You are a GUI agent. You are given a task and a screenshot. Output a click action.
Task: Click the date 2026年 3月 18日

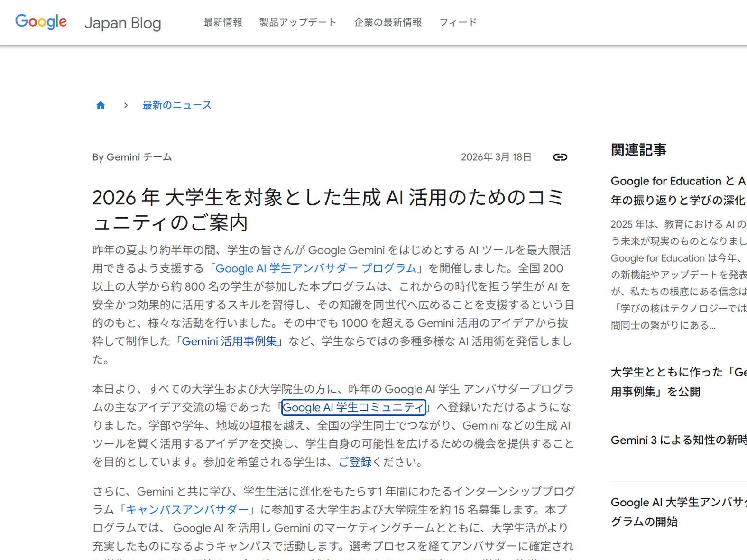[x=496, y=157]
